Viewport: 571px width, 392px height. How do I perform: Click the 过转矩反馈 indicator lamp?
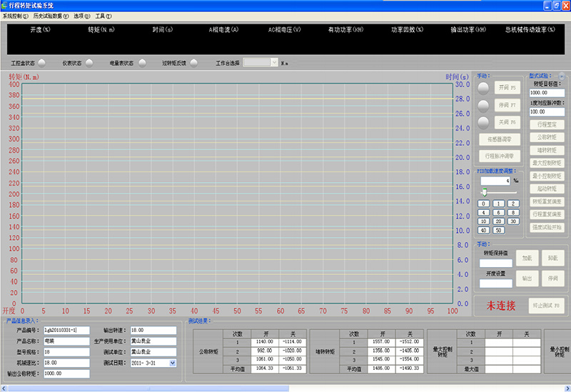pos(194,63)
